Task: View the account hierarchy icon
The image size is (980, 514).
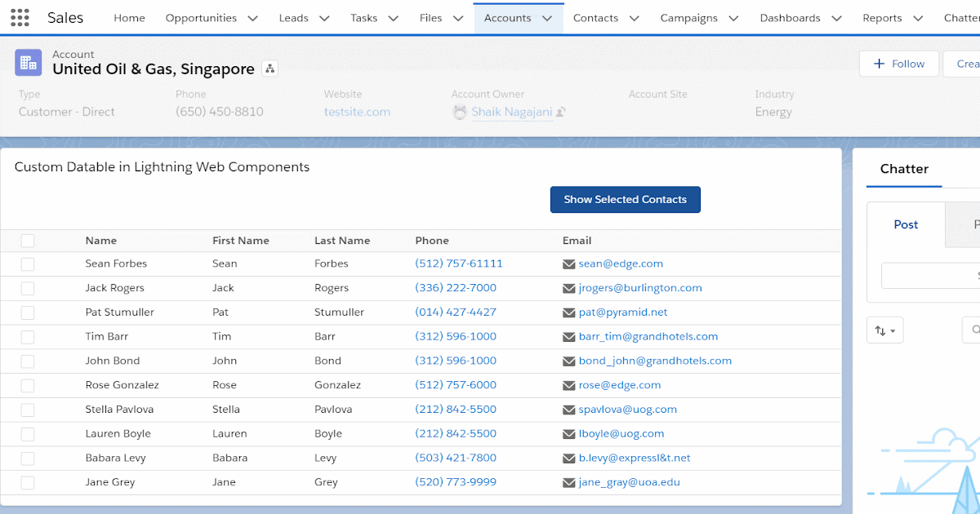Action: [x=269, y=69]
